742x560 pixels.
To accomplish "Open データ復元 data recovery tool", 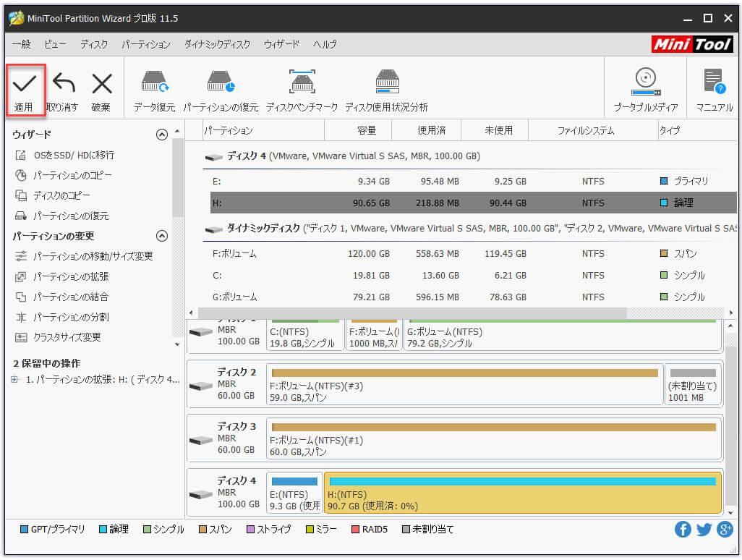I will [154, 84].
